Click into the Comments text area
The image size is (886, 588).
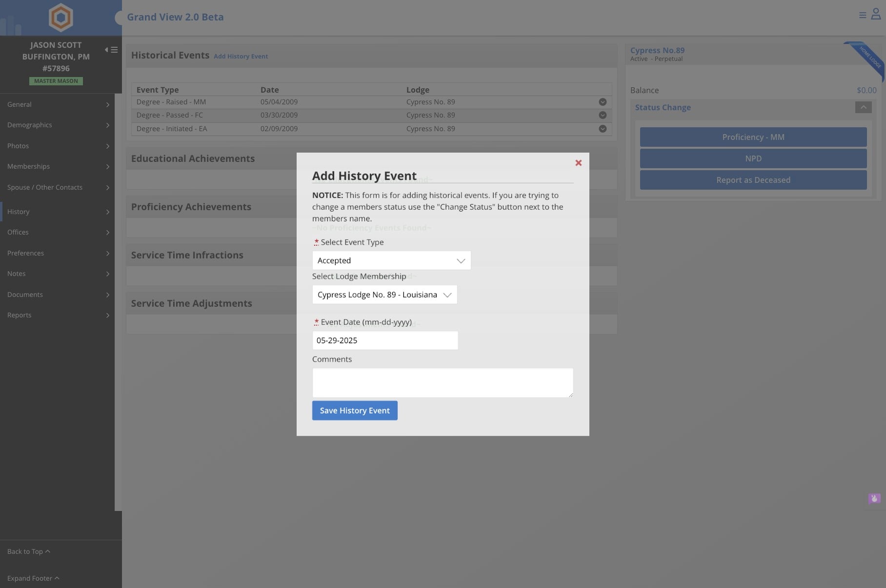click(443, 383)
